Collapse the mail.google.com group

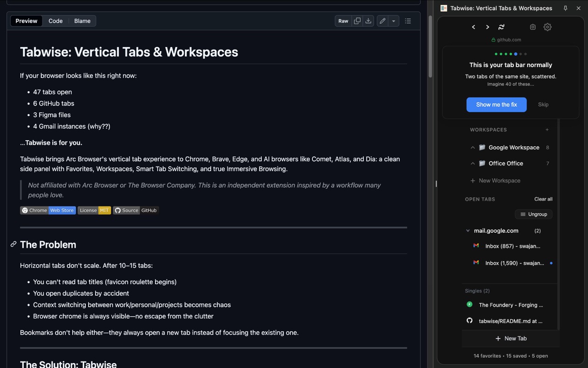click(x=468, y=231)
